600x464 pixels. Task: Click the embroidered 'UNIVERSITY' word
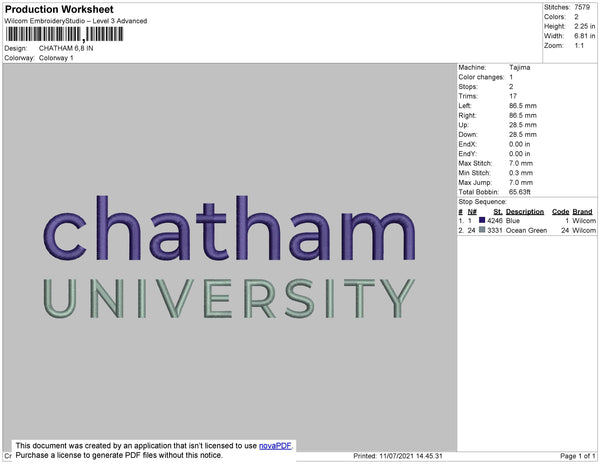[229, 298]
